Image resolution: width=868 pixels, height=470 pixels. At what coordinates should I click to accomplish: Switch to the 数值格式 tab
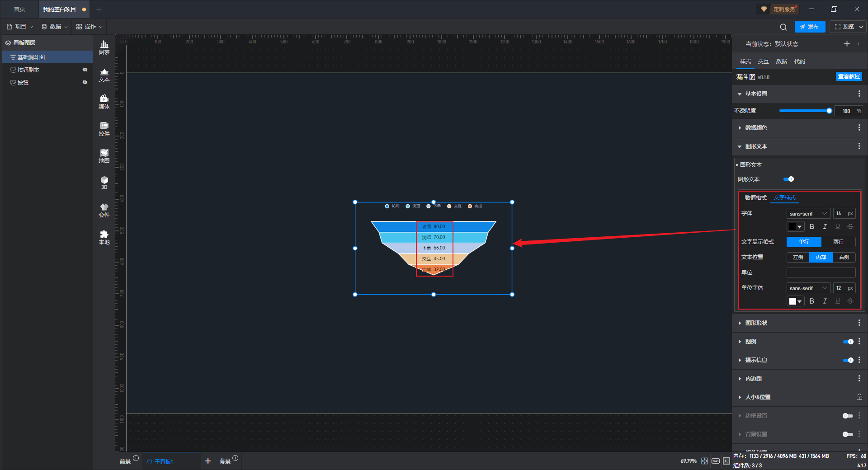[755, 198]
